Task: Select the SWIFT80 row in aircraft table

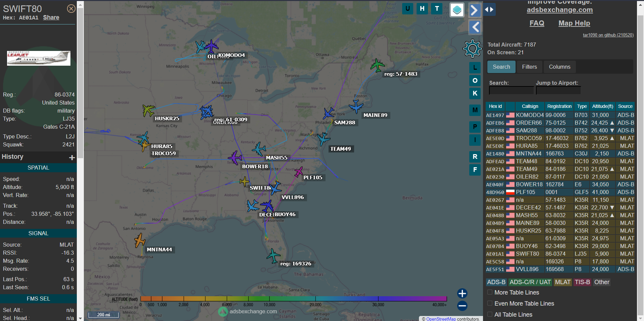Action: pos(560,254)
